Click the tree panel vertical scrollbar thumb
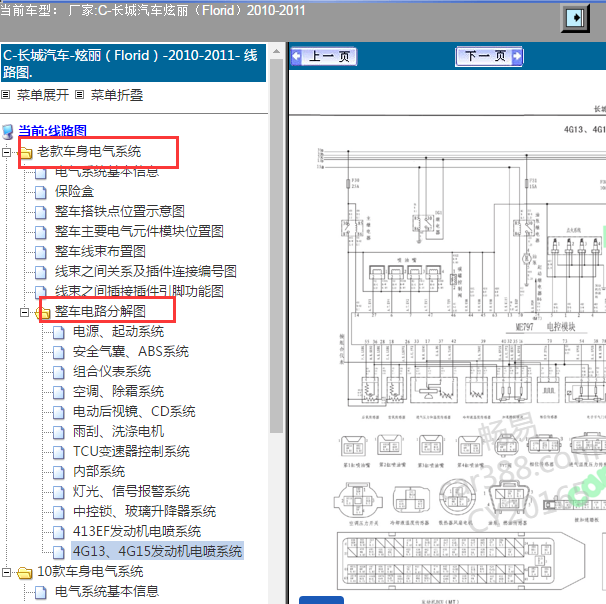This screenshot has width=606, height=604. pyautogui.click(x=276, y=246)
